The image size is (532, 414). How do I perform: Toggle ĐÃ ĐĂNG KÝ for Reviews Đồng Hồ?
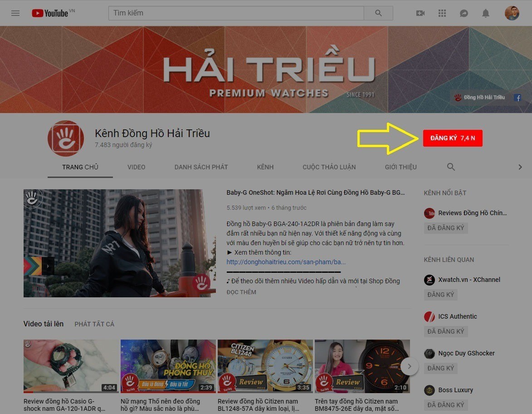tap(446, 228)
